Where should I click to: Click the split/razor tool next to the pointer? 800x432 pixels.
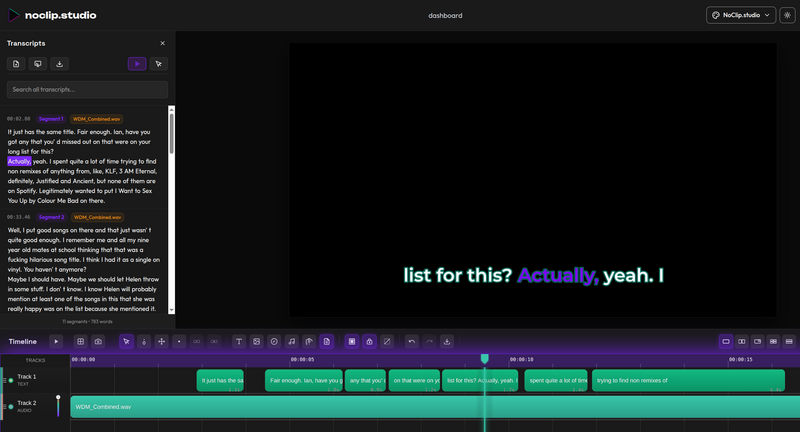(x=144, y=342)
